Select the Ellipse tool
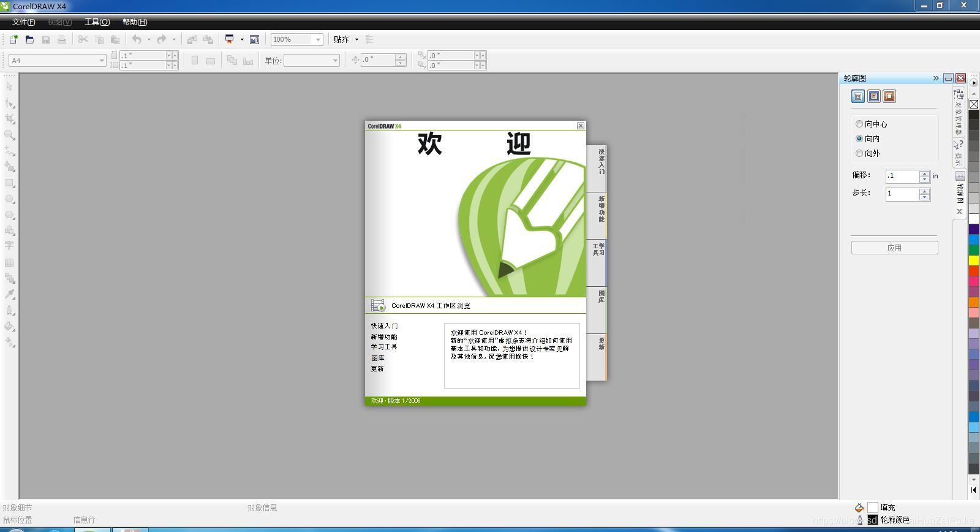The height and width of the screenshot is (532, 980). pyautogui.click(x=9, y=199)
